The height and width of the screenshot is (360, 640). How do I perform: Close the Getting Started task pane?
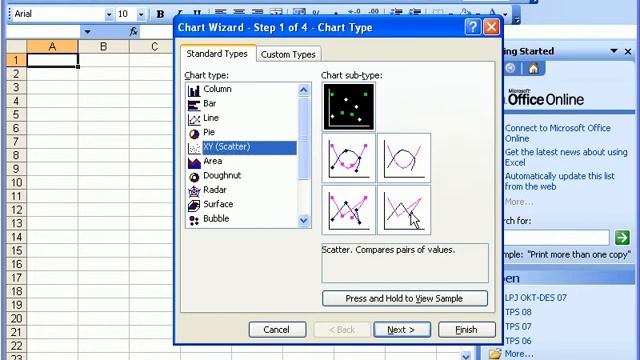[628, 51]
